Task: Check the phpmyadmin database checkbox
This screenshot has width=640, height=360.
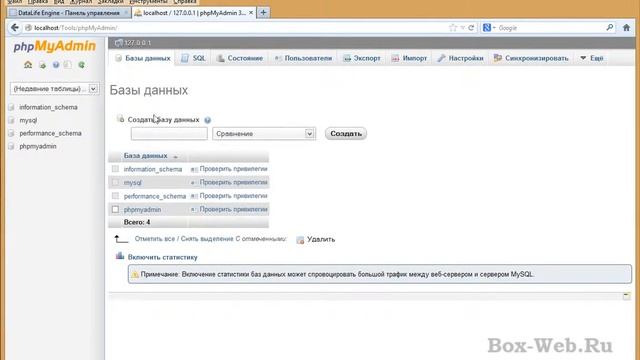Action: (116, 209)
